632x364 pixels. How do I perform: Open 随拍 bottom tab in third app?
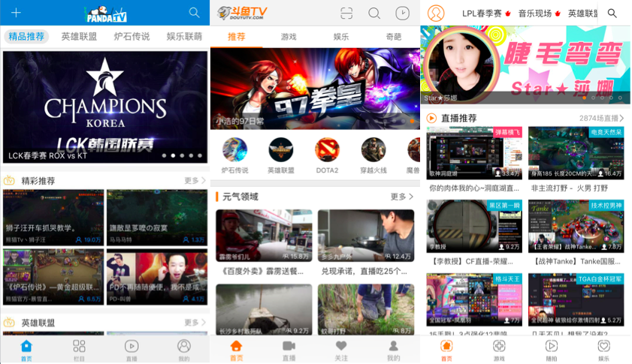[552, 350]
